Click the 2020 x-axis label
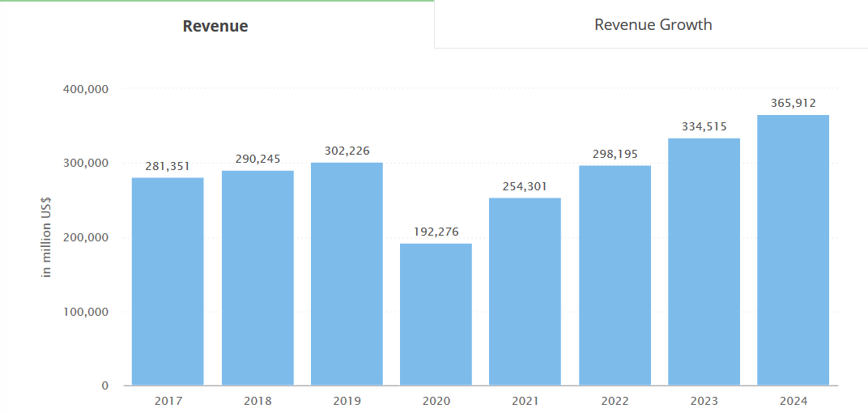 click(436, 401)
